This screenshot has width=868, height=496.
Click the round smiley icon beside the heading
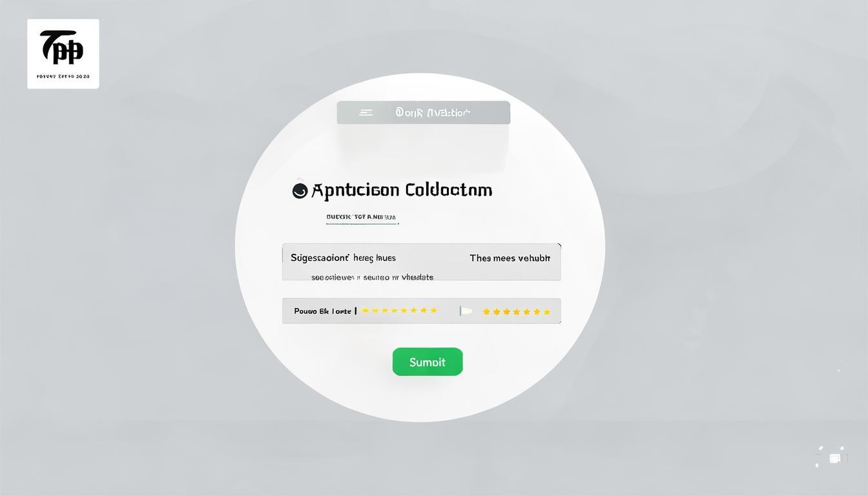(299, 191)
